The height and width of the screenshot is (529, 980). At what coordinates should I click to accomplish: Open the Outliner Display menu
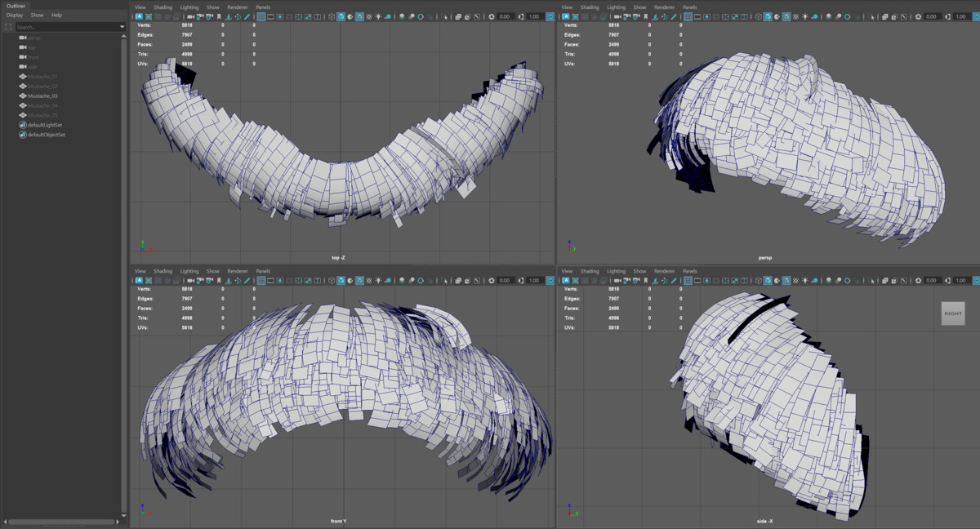pyautogui.click(x=15, y=15)
